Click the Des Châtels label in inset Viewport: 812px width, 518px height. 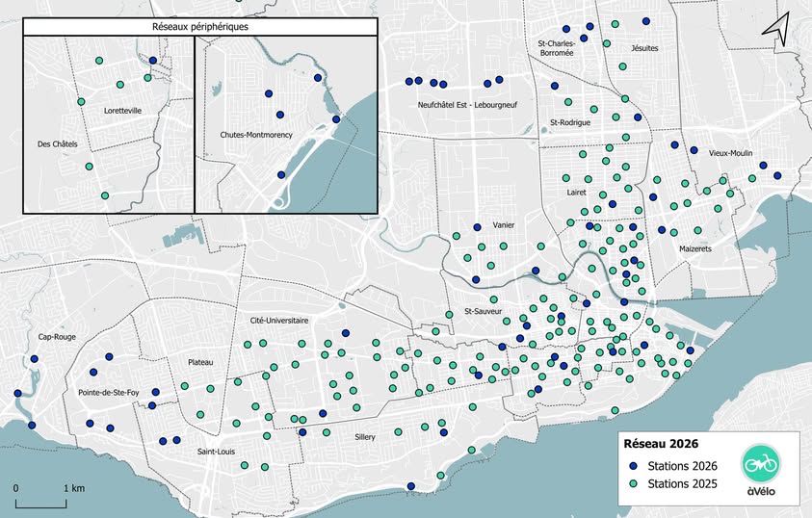coord(58,145)
